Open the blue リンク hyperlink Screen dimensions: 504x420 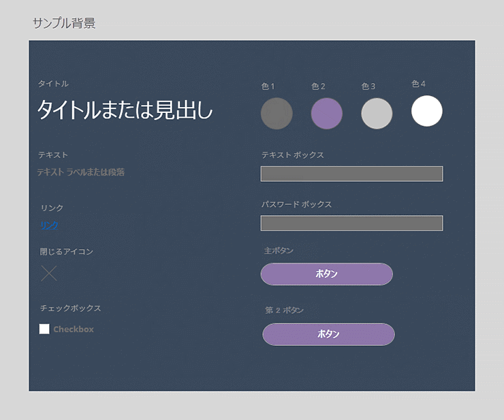pyautogui.click(x=49, y=225)
